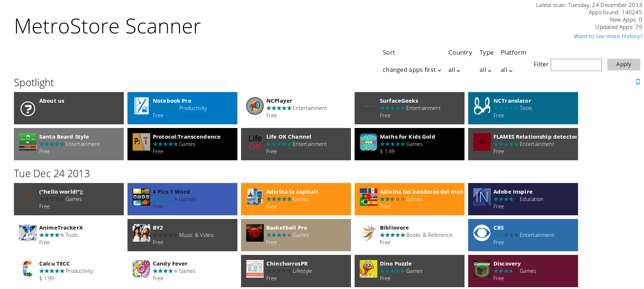Click the AnimeTrackerX category 'Tools'
Screen dimensions: 644x289
coord(71,235)
